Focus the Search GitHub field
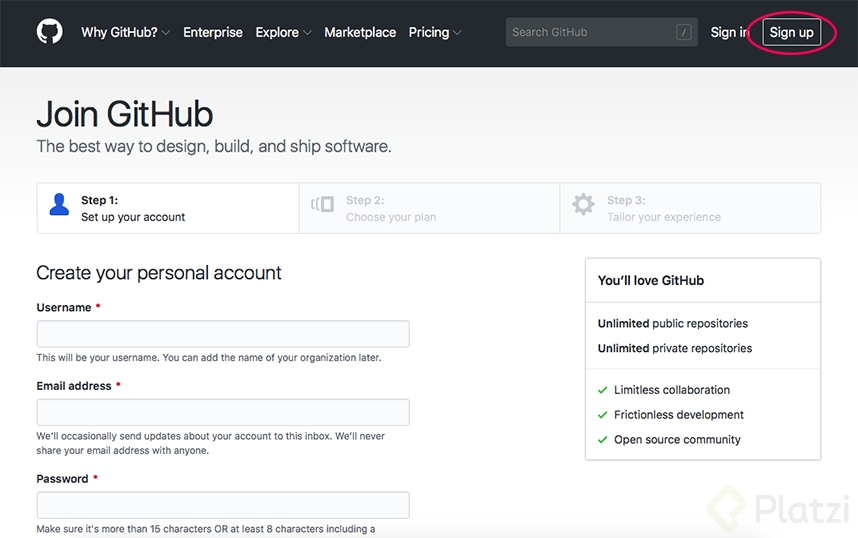The width and height of the screenshot is (858, 538). point(601,32)
